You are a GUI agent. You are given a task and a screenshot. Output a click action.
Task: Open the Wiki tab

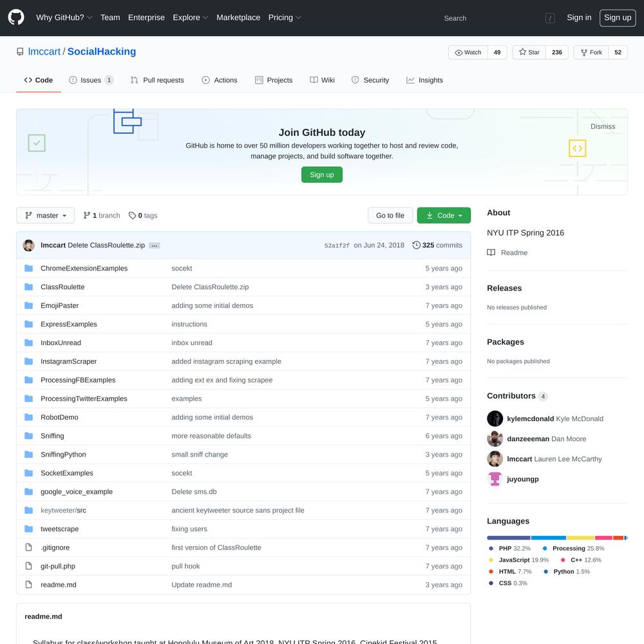pos(322,80)
